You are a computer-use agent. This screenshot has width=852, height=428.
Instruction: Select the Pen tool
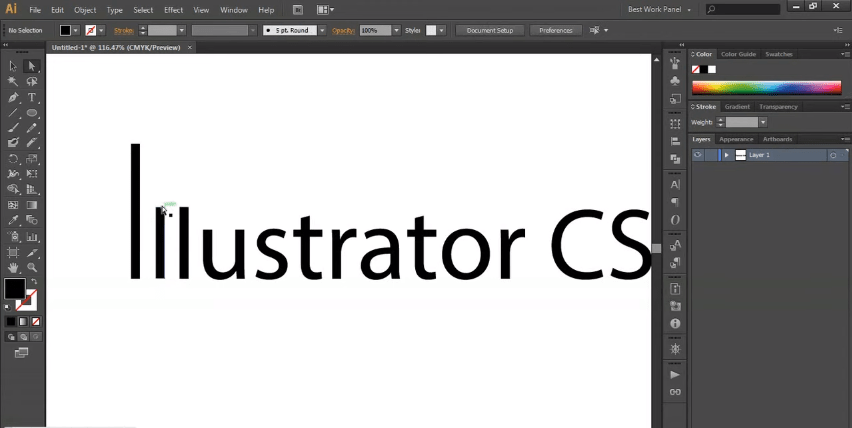pos(13,97)
